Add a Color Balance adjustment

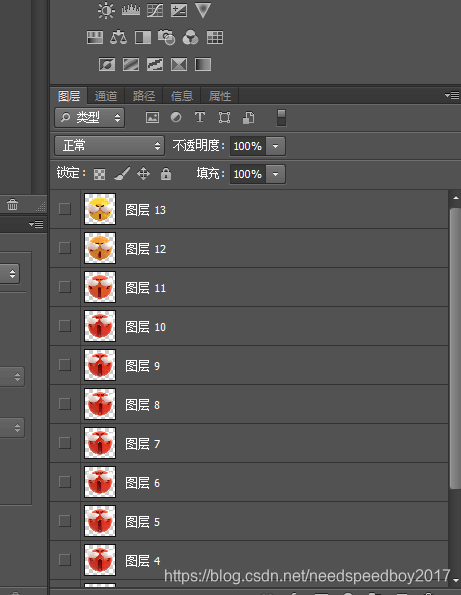pos(118,38)
